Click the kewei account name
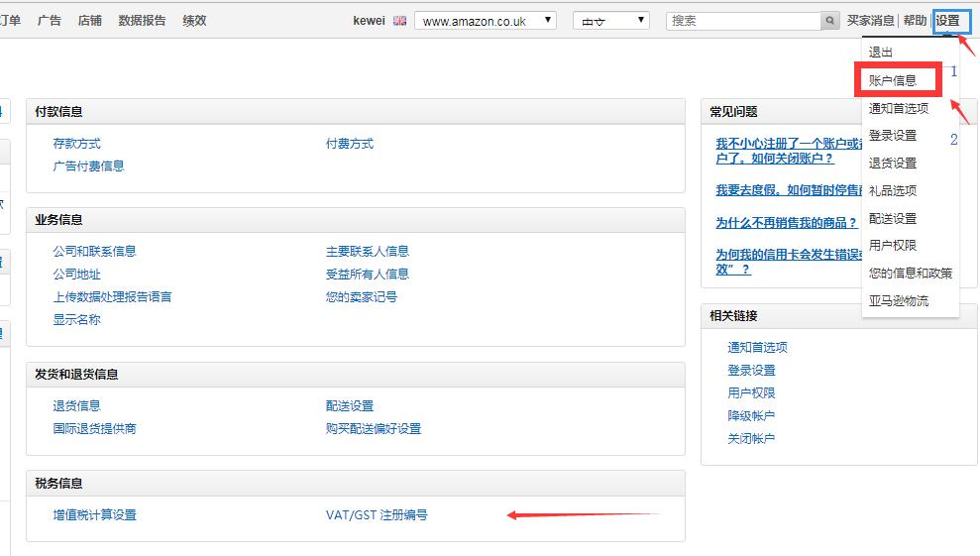The width and height of the screenshot is (980, 556). tap(369, 21)
